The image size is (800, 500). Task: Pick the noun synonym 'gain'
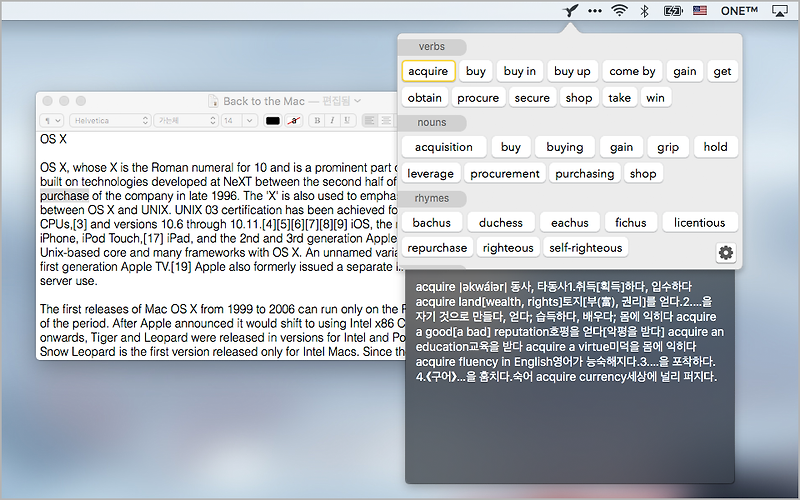click(621, 147)
